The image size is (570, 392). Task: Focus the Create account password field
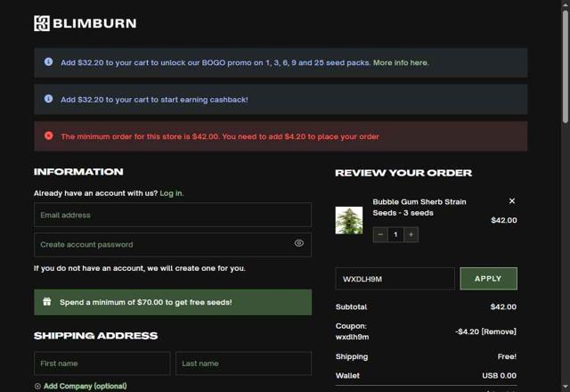point(173,245)
